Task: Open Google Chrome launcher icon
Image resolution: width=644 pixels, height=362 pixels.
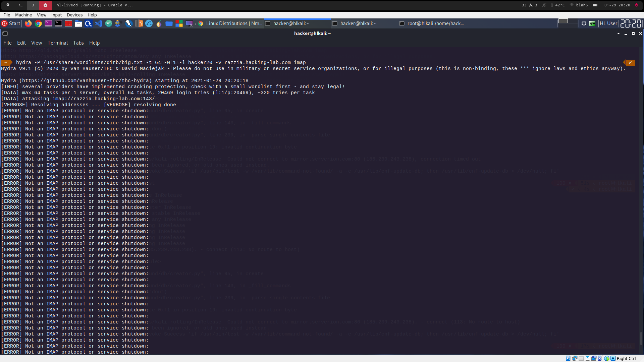Action: pyautogui.click(x=38, y=23)
